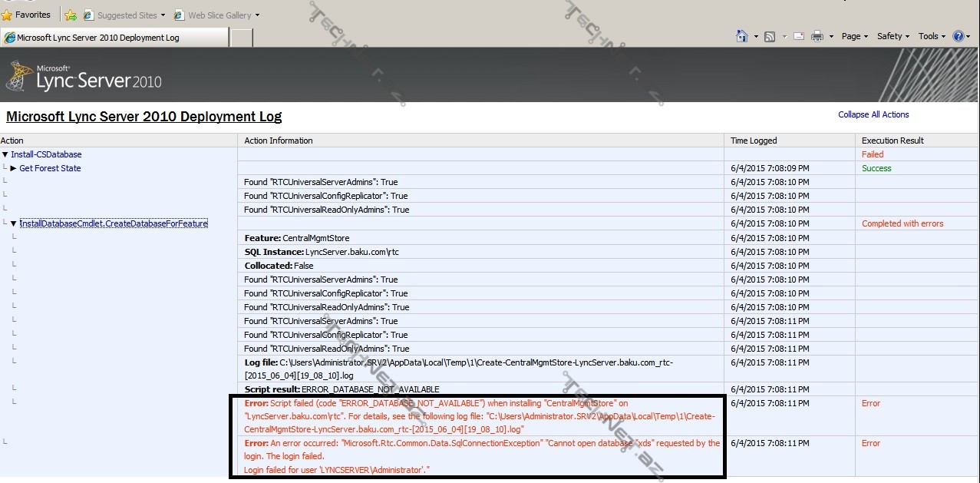Click the blue Help question mark icon
Screen dimensions: 980x483
tap(959, 36)
